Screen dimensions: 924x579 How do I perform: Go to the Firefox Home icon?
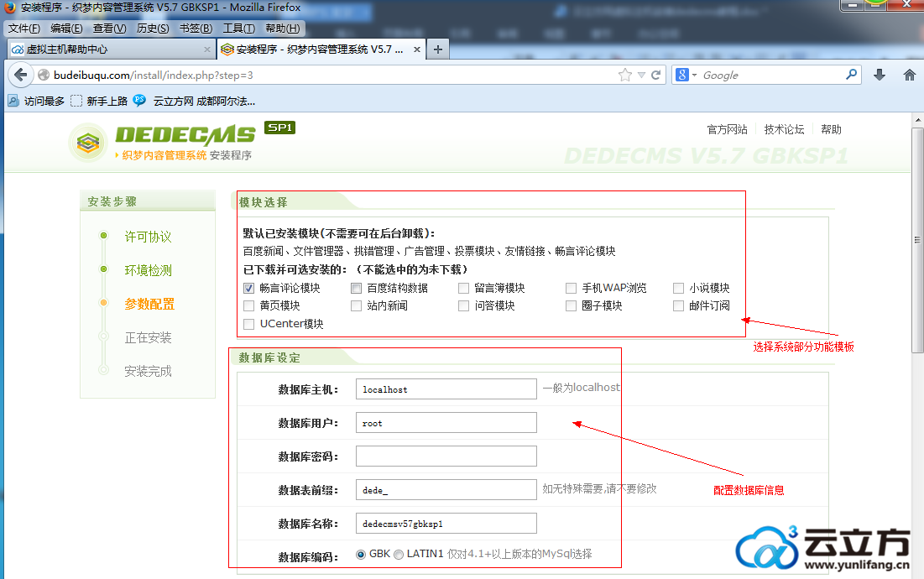909,75
